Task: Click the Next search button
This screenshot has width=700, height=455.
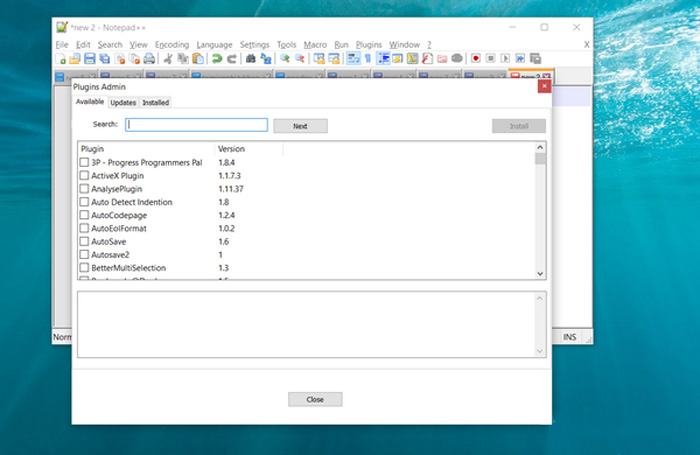Action: pyautogui.click(x=300, y=126)
